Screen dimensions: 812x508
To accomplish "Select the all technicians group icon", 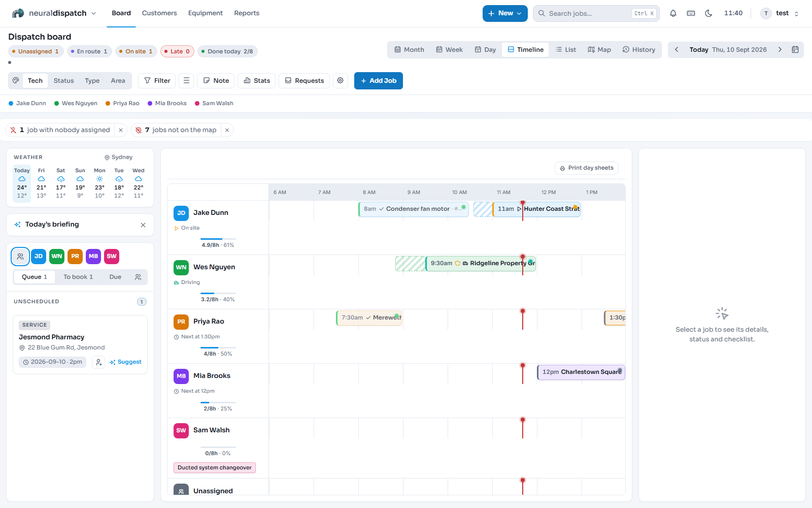I will [x=20, y=257].
